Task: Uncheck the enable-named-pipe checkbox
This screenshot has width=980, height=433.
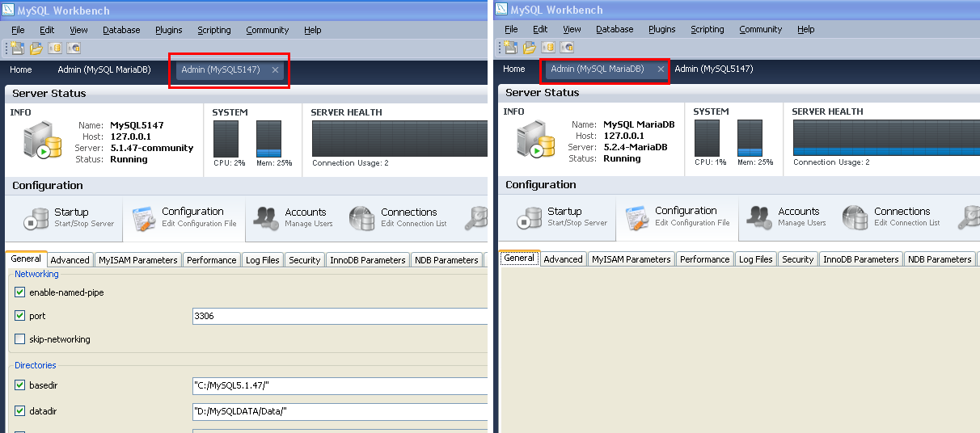Action: pyautogui.click(x=20, y=292)
